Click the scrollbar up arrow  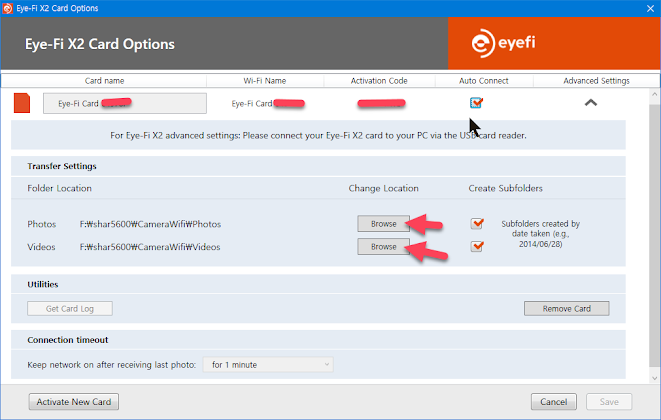pyautogui.click(x=654, y=94)
